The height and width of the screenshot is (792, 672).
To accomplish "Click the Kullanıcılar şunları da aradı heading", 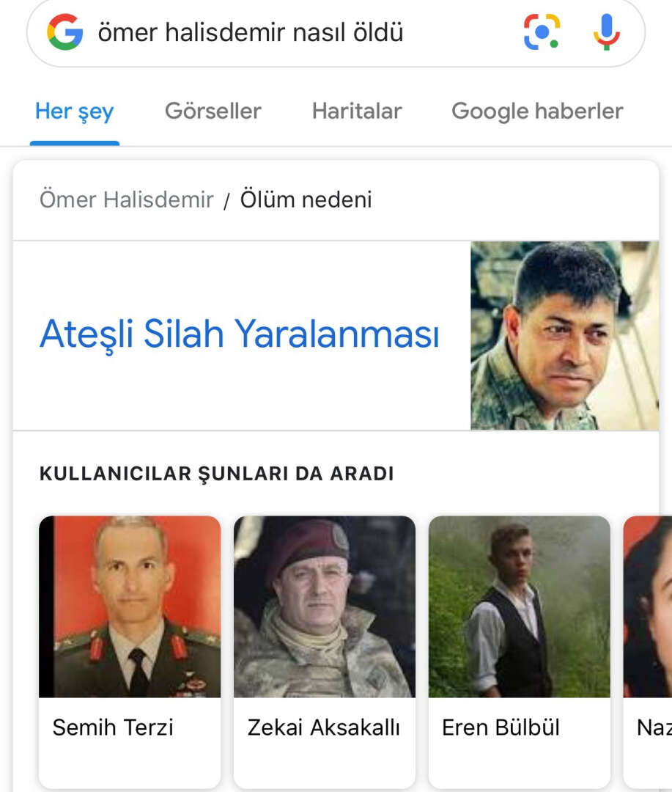I will [x=217, y=474].
